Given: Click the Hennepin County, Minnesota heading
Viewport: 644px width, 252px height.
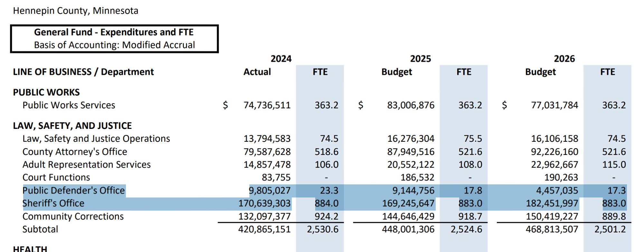Looking at the screenshot, I should pos(76,11).
